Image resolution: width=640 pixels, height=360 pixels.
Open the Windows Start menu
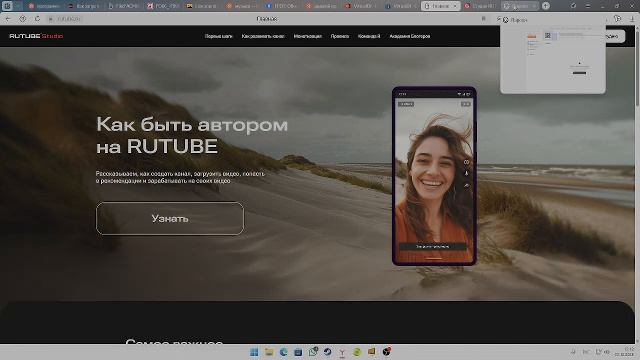[254, 352]
